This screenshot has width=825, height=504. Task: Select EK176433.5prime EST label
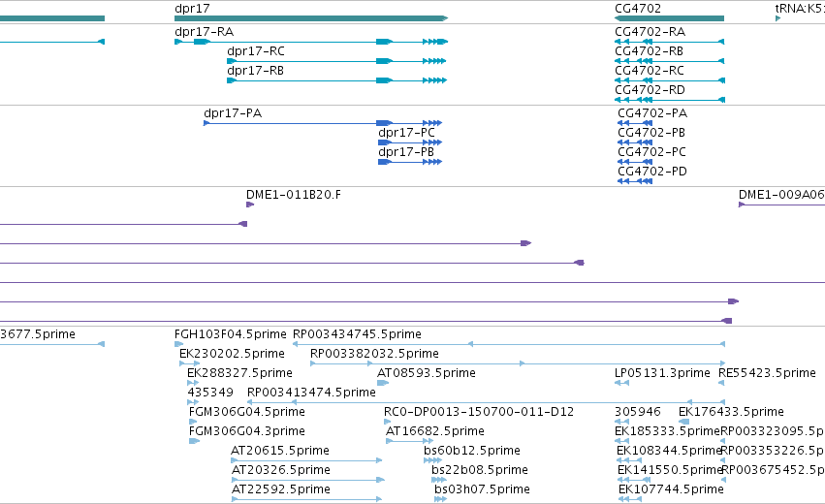click(x=731, y=412)
